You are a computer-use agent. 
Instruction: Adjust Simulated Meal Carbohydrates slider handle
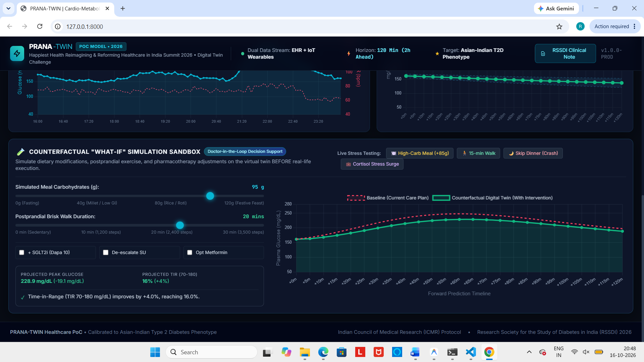[210, 196]
